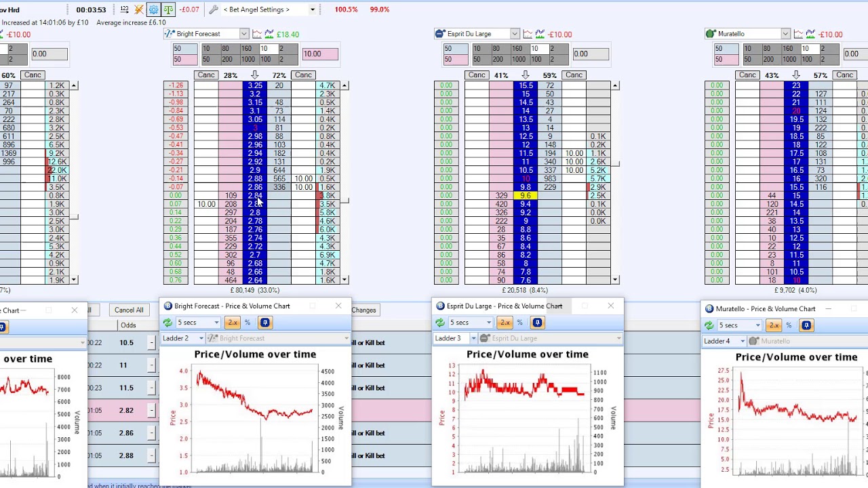
Task: Open the price chart icon for Muratello ladder
Action: (799, 34)
